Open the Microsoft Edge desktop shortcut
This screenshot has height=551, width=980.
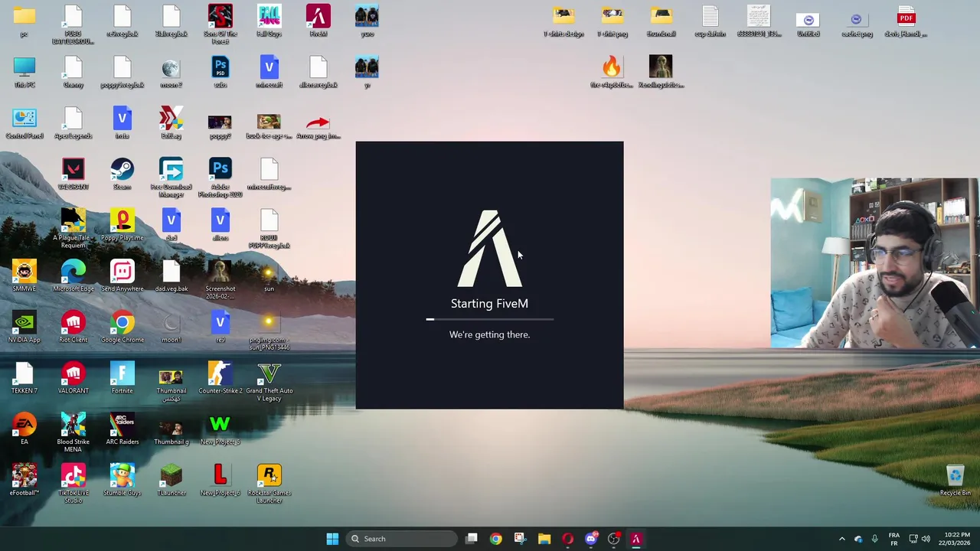(73, 276)
